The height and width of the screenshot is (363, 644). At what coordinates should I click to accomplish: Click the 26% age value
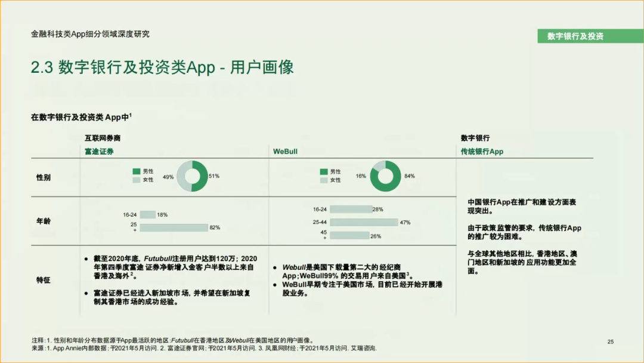(376, 236)
